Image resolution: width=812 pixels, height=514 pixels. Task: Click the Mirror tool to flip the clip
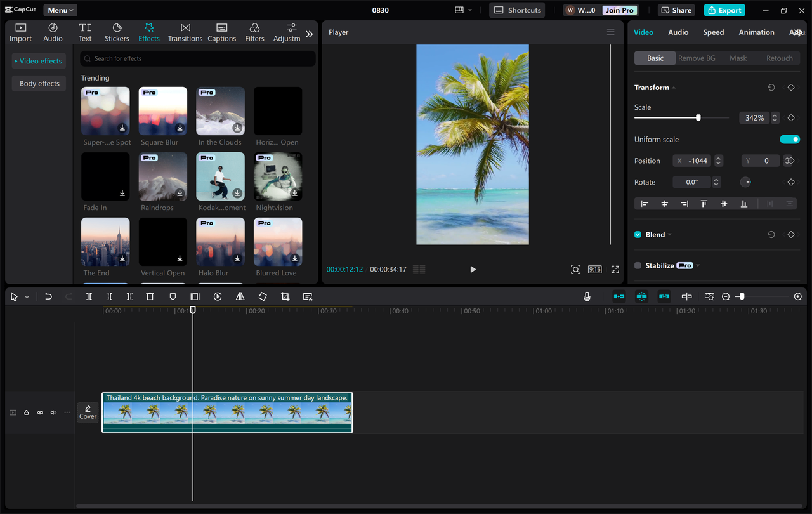pos(240,296)
